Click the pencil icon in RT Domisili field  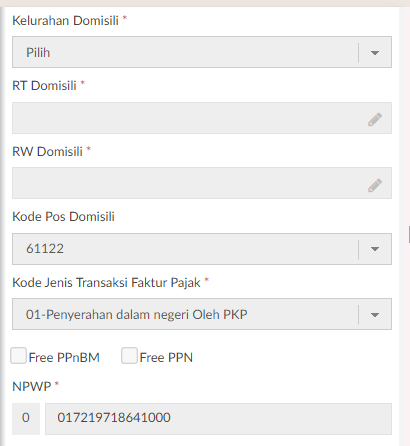[375, 119]
